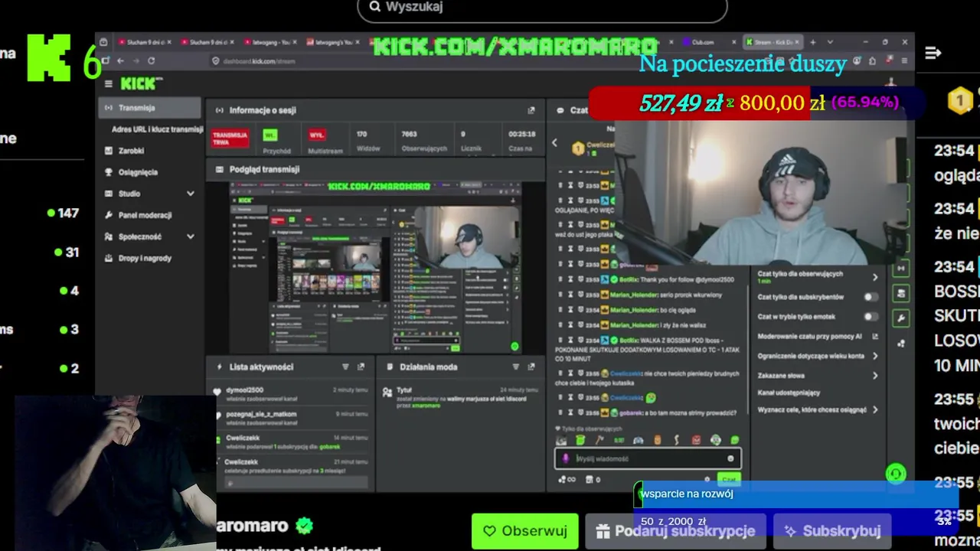Open the green headset support button

[x=896, y=474]
